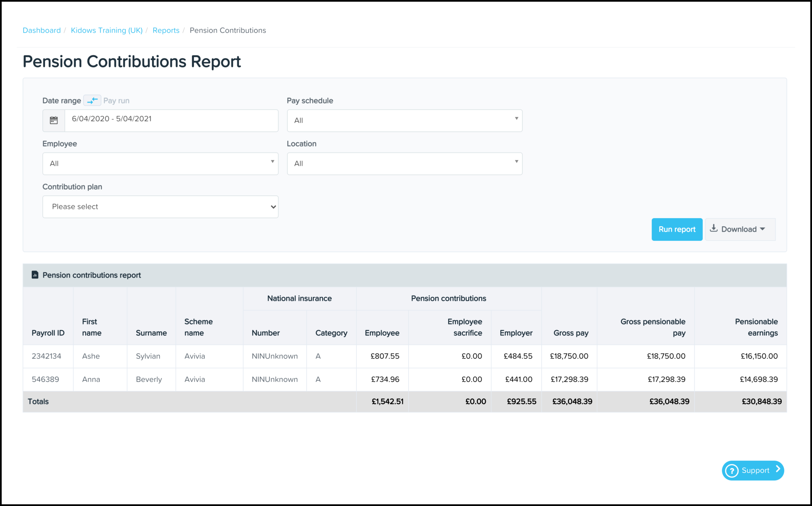Select the Pay run mode label

pos(116,100)
